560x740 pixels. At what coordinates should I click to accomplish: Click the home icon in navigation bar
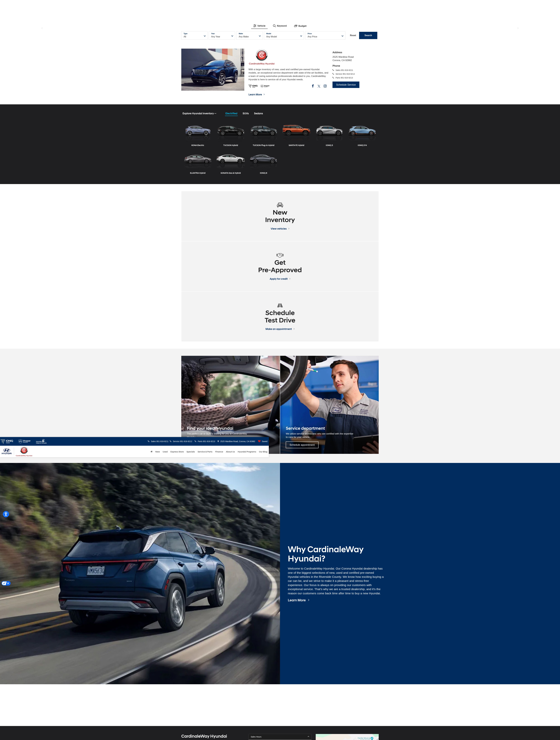151,452
